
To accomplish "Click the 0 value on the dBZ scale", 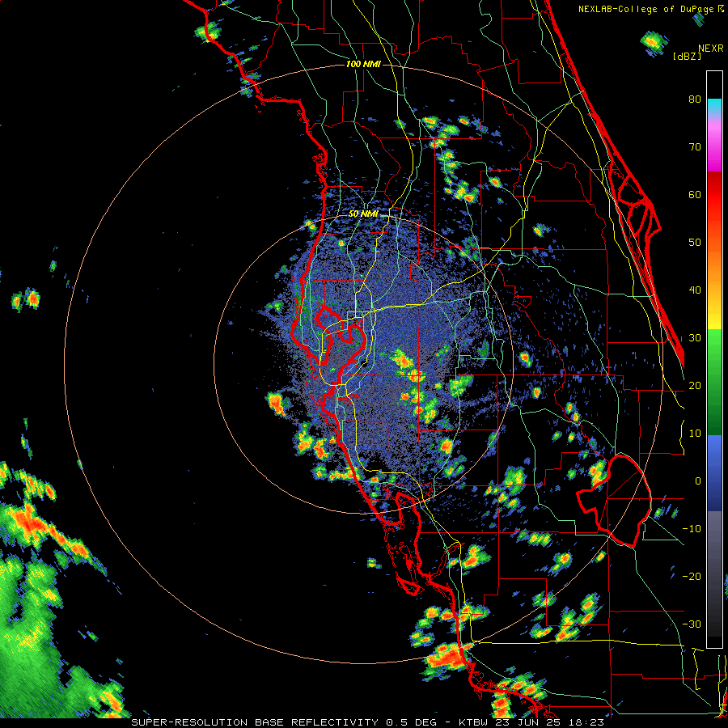I will coord(698,481).
